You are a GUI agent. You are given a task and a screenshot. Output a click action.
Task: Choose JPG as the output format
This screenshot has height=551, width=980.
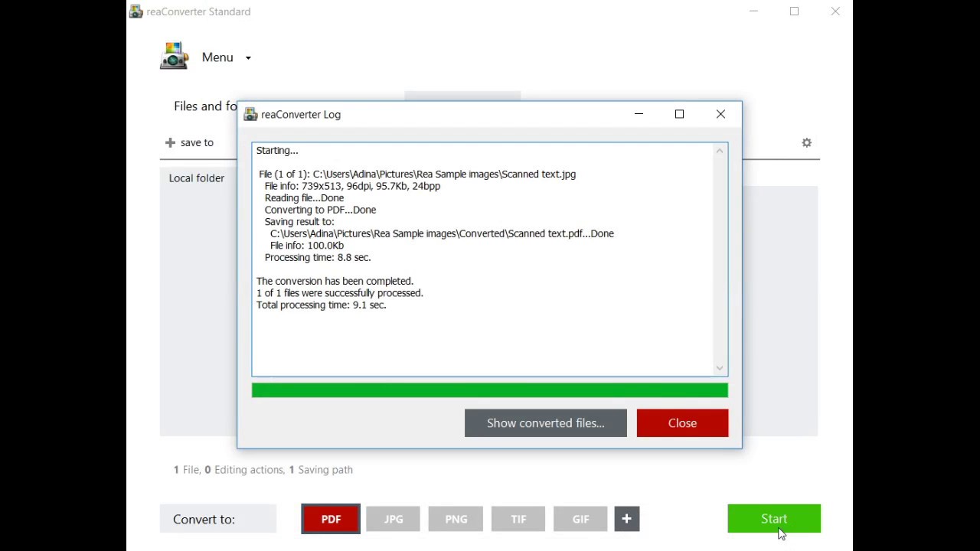[x=394, y=519]
